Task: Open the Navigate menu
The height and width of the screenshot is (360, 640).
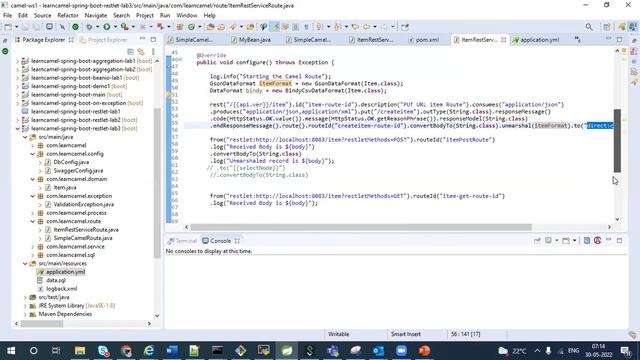Action: [x=96, y=15]
